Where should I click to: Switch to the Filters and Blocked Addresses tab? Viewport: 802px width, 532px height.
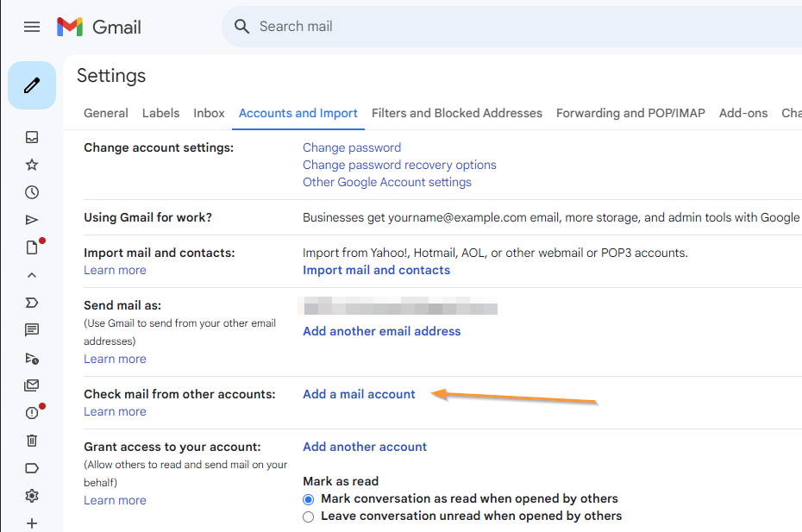click(457, 113)
